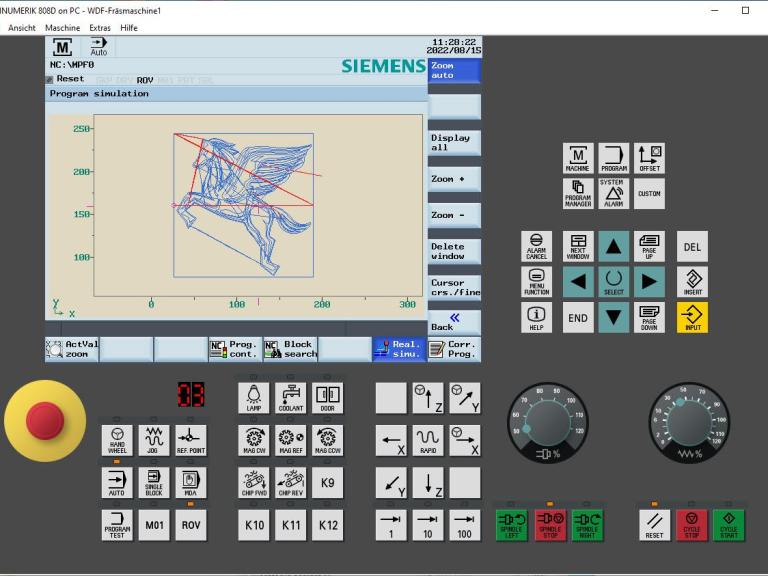Click the Cycle Start key
The width and height of the screenshot is (768, 576).
[729, 525]
